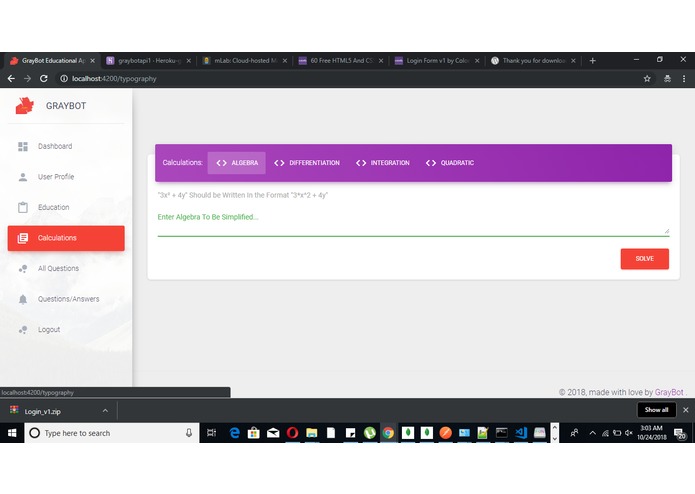Open the Action Center notifications icon
The height and width of the screenshot is (494, 695).
pos(679,433)
